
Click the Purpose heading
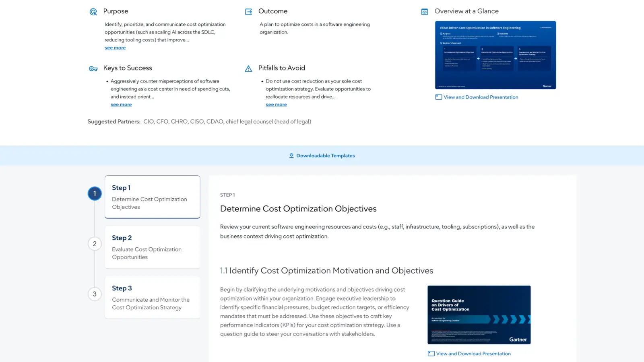[116, 11]
